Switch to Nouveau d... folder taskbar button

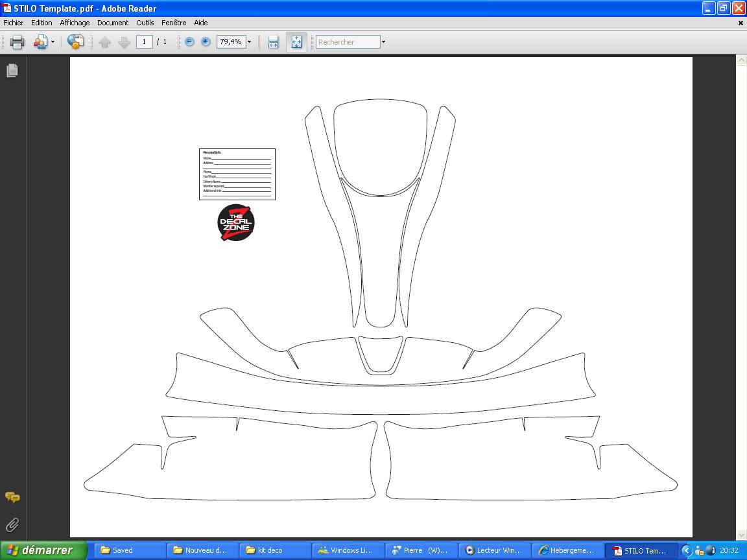(x=202, y=550)
